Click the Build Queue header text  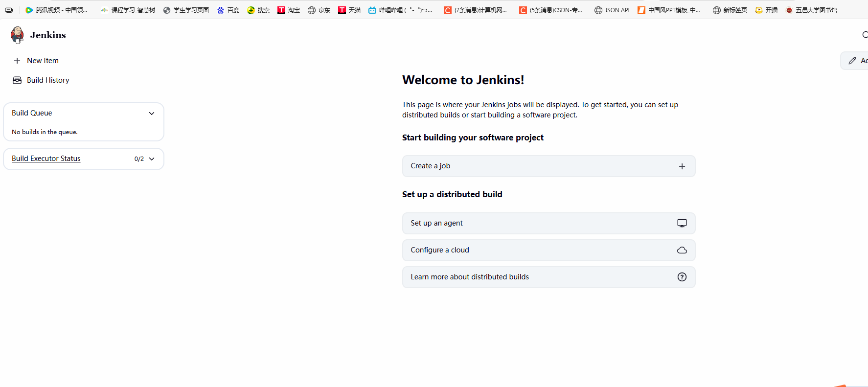(x=32, y=113)
